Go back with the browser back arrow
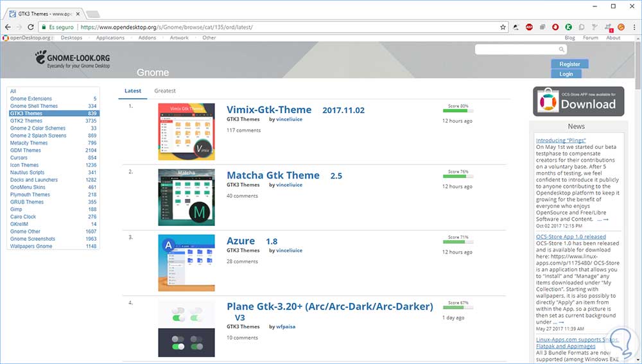The width and height of the screenshot is (642, 364). pyautogui.click(x=8, y=27)
